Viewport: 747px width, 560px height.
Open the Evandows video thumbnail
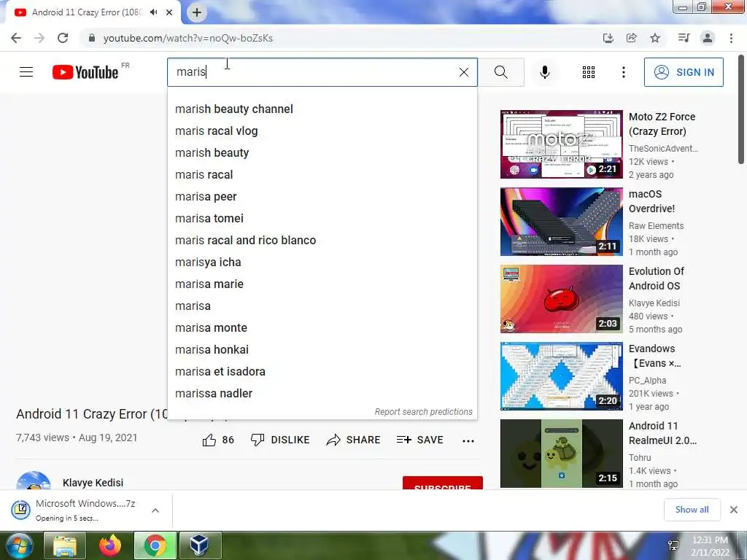(561, 376)
